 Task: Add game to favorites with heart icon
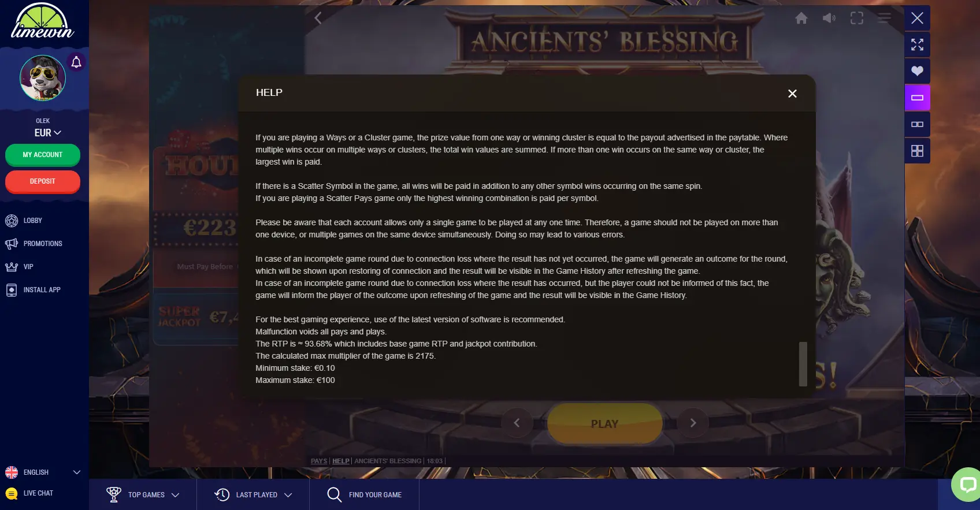[x=917, y=71]
